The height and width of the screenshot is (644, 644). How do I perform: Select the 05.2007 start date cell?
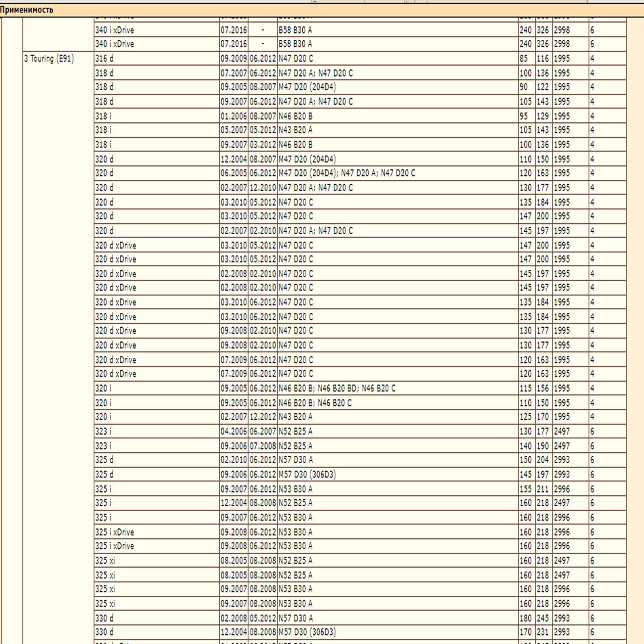pos(233,130)
